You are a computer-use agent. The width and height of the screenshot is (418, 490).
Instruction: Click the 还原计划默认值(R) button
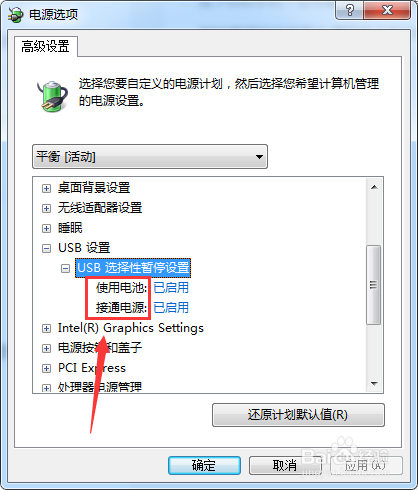[x=298, y=415]
